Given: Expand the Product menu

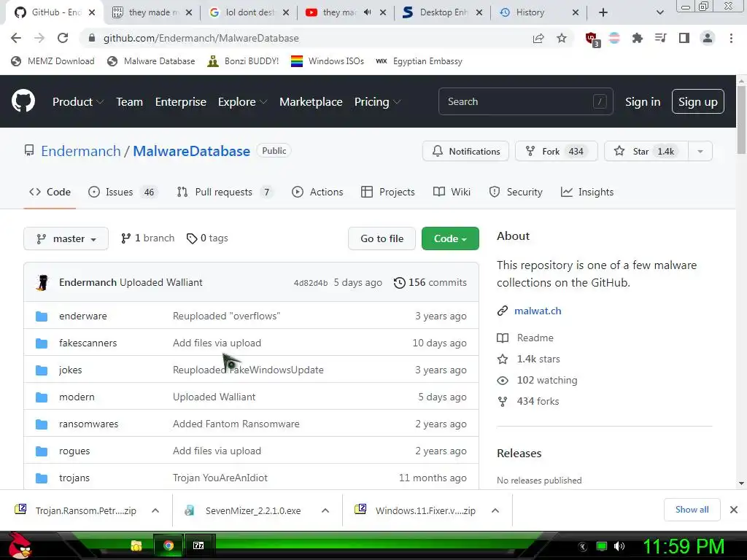Looking at the screenshot, I should click(77, 101).
